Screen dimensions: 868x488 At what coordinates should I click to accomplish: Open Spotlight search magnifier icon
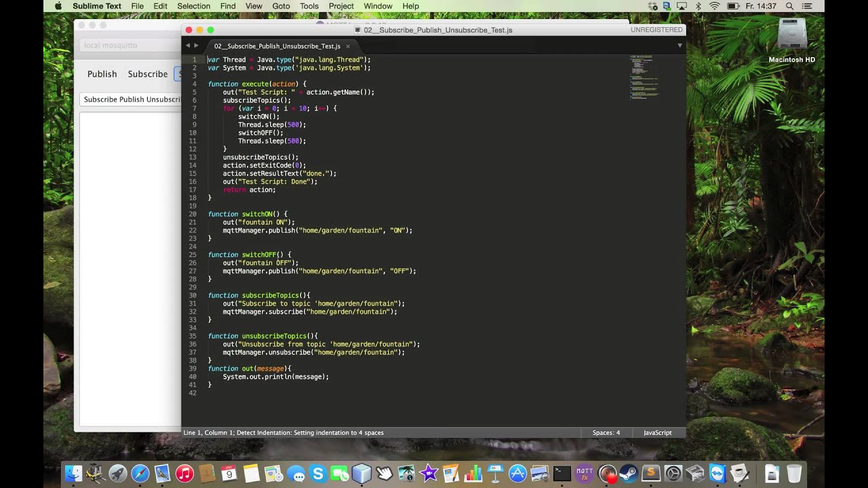tap(789, 6)
